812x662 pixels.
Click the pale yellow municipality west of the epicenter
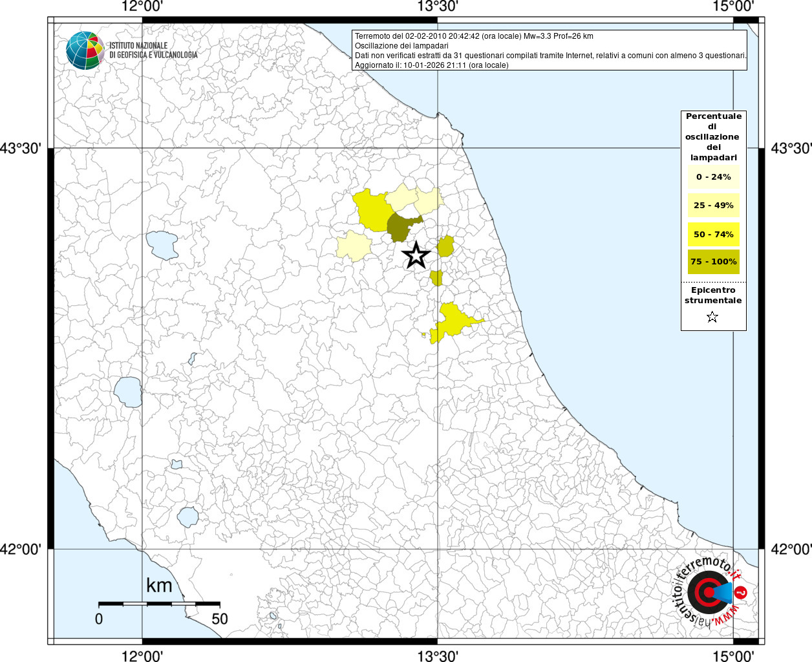(x=354, y=246)
